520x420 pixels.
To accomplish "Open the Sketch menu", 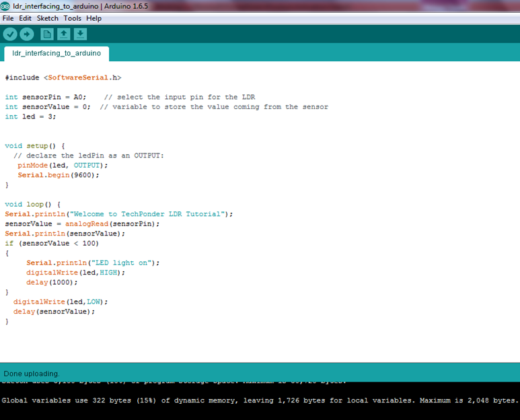I will click(47, 18).
